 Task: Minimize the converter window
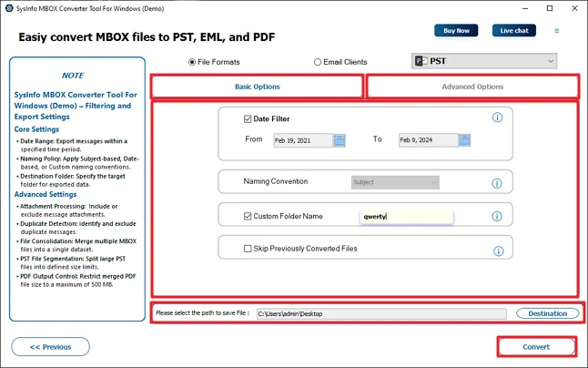click(x=525, y=8)
